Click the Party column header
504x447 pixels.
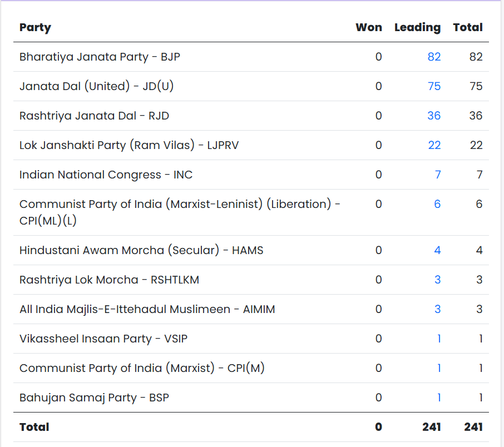[x=35, y=27]
